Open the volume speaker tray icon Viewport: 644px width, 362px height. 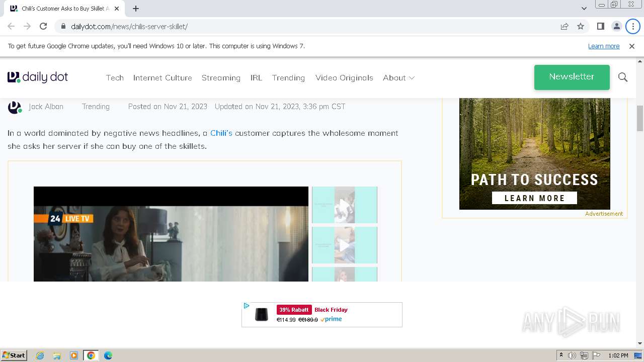572,355
